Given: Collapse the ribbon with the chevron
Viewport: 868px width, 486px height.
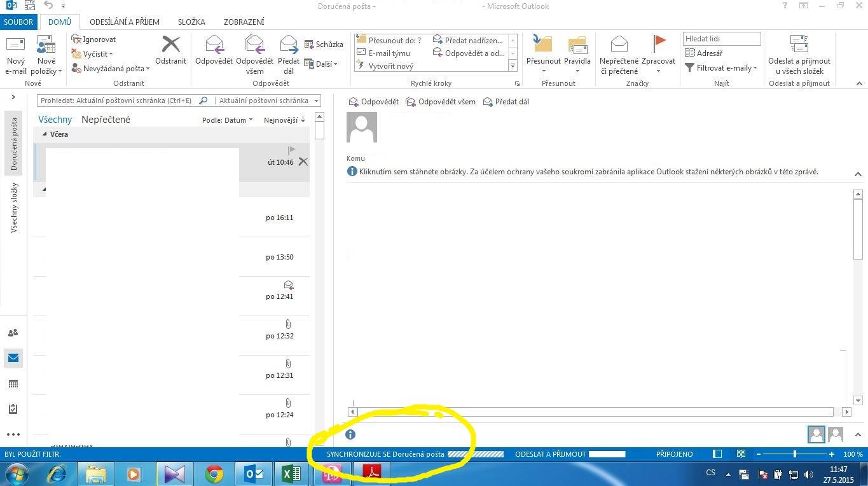Looking at the screenshot, I should coord(859,83).
